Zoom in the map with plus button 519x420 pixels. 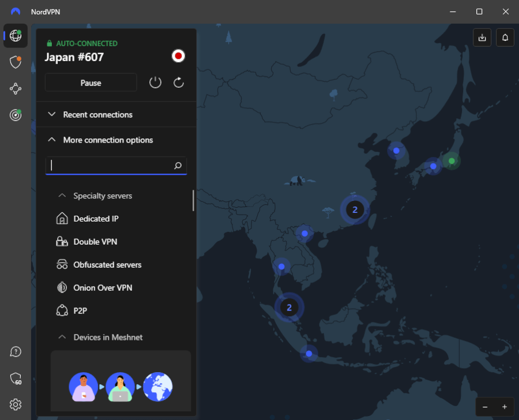(x=505, y=407)
